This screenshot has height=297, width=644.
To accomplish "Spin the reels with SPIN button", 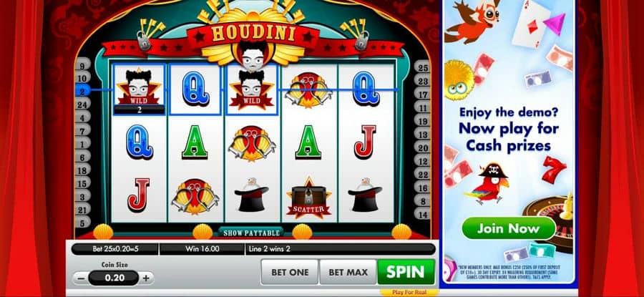I will click(x=406, y=271).
